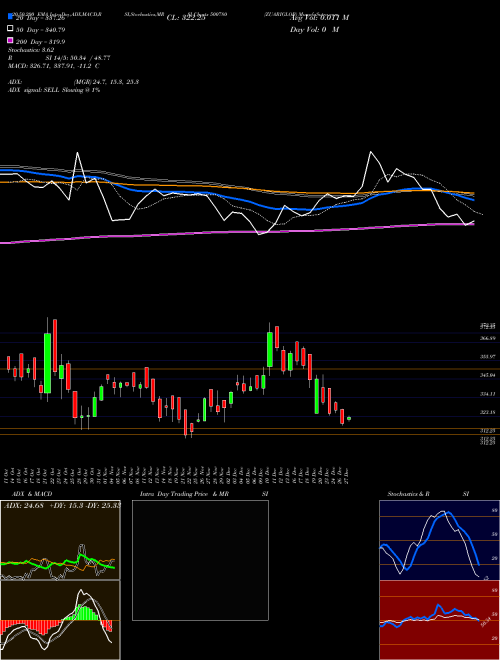
Task: Click the 'ADX signal: SELL Slowing @ 1%' text
Action: (54, 90)
